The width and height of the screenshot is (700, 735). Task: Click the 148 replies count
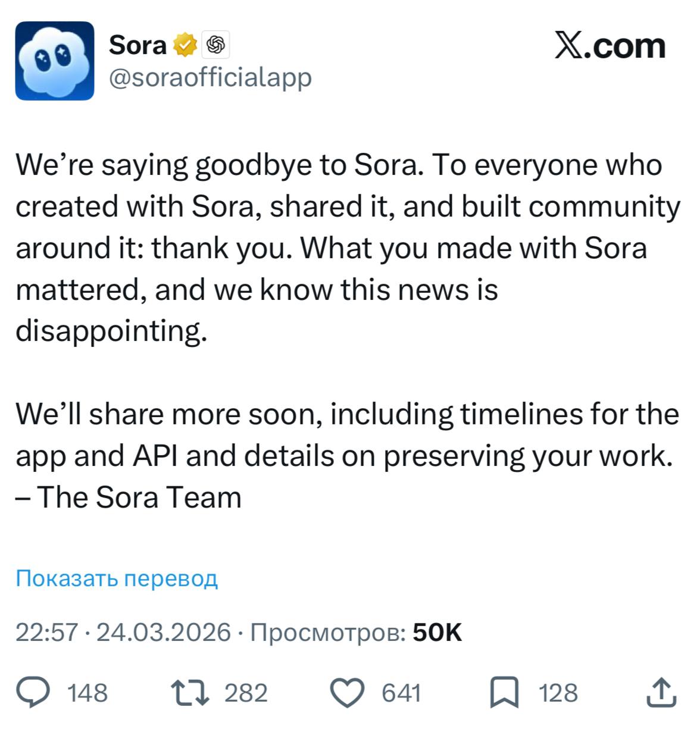(x=87, y=693)
